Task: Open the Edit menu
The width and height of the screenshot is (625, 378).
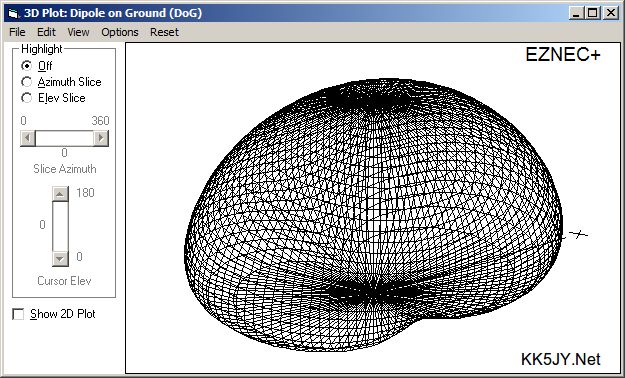Action: click(x=46, y=32)
